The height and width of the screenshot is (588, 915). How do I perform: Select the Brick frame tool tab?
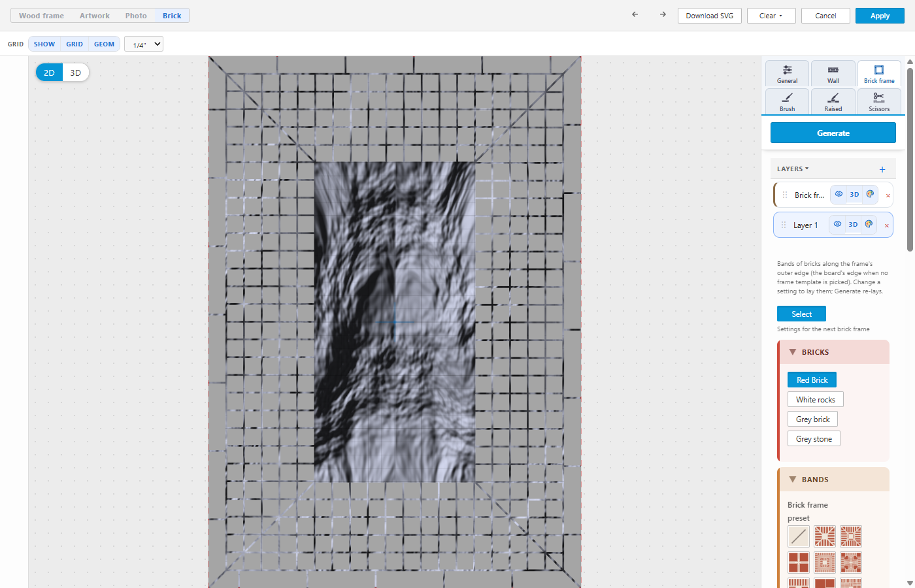[x=879, y=73]
